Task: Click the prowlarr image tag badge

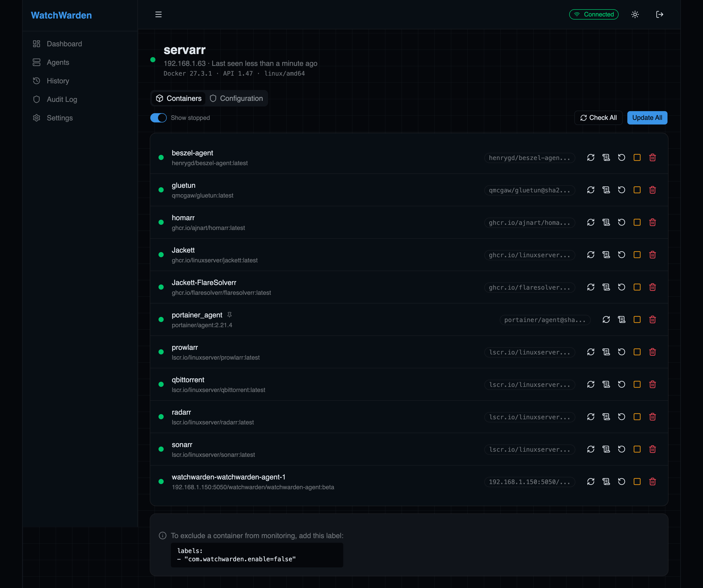Action: 529,352
